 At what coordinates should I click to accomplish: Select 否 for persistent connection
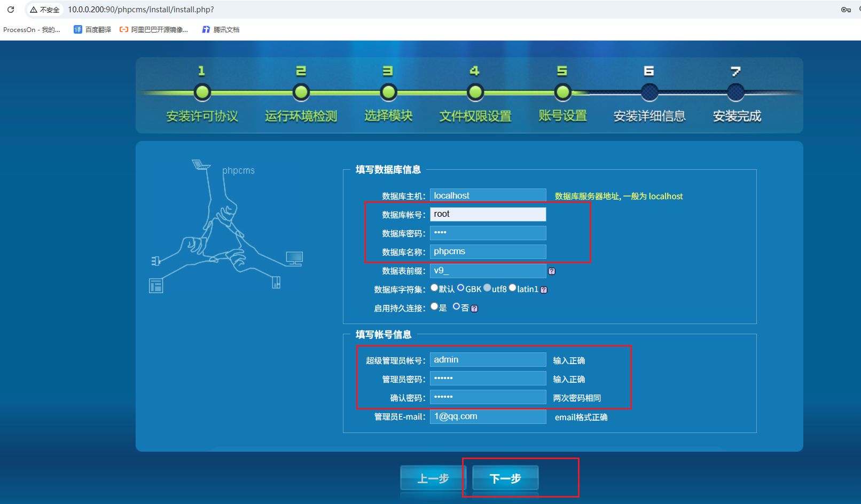[x=457, y=305]
